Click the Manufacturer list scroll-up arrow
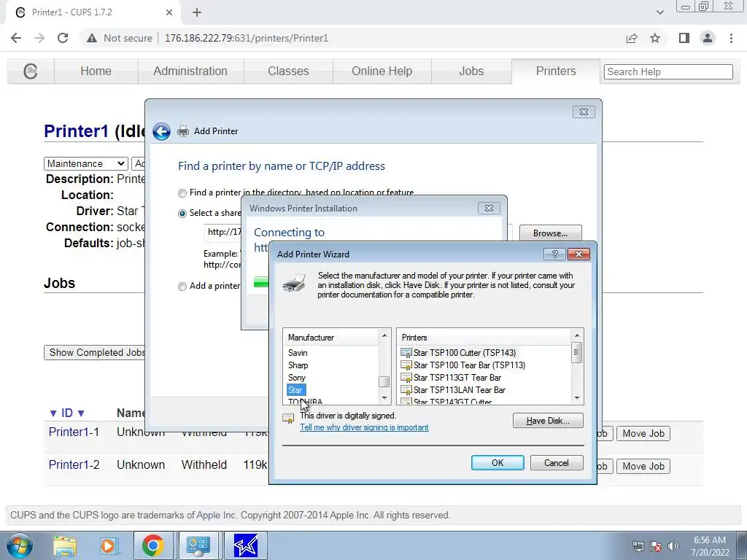This screenshot has width=747, height=560. coord(384,336)
